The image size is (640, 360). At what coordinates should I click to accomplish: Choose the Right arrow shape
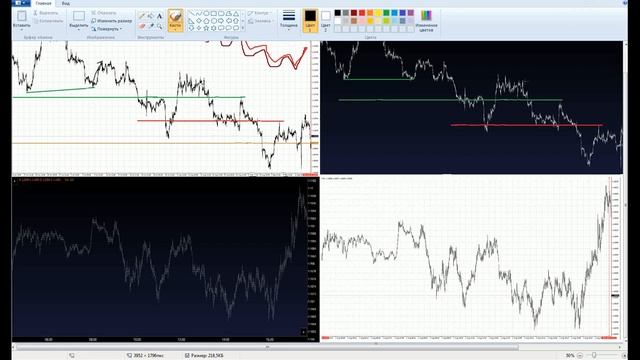pyautogui.click(x=221, y=21)
